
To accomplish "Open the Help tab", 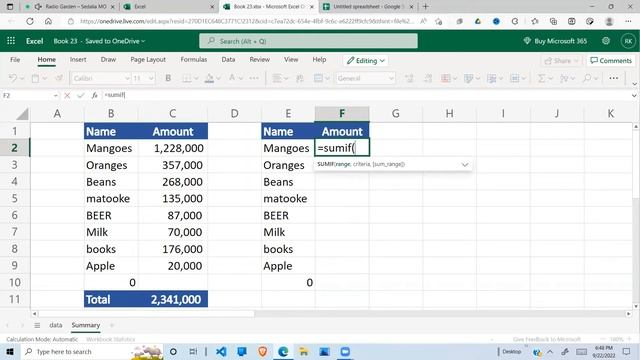I will click(319, 60).
